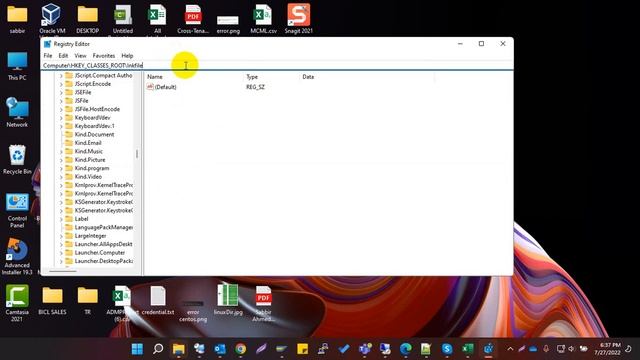
Task: Open the Windows Start button
Action: point(138,349)
